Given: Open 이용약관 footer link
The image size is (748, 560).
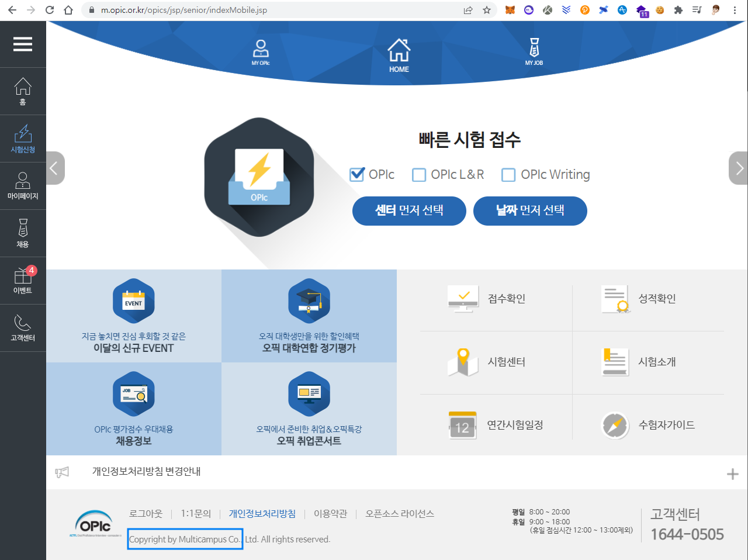Looking at the screenshot, I should (331, 514).
